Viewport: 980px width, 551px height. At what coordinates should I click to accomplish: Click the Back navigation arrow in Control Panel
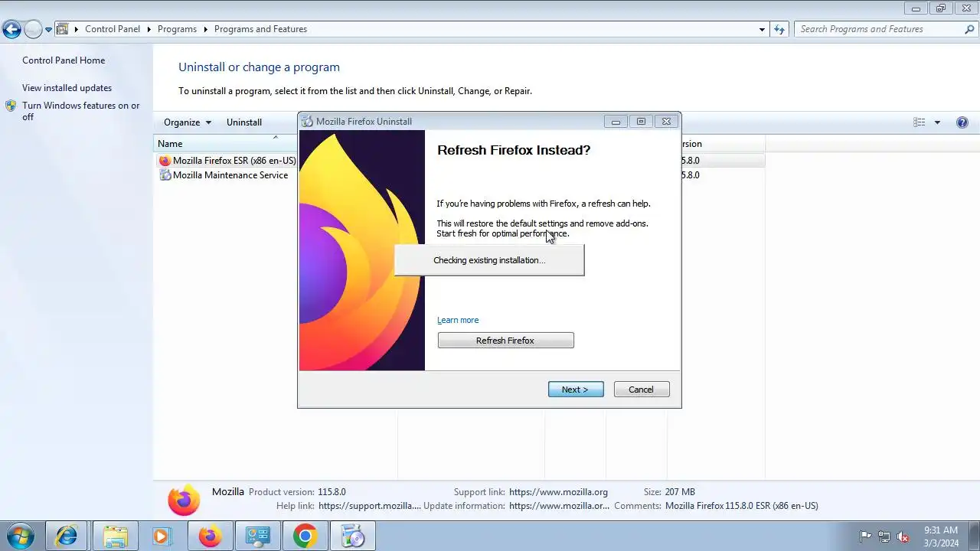(11, 30)
